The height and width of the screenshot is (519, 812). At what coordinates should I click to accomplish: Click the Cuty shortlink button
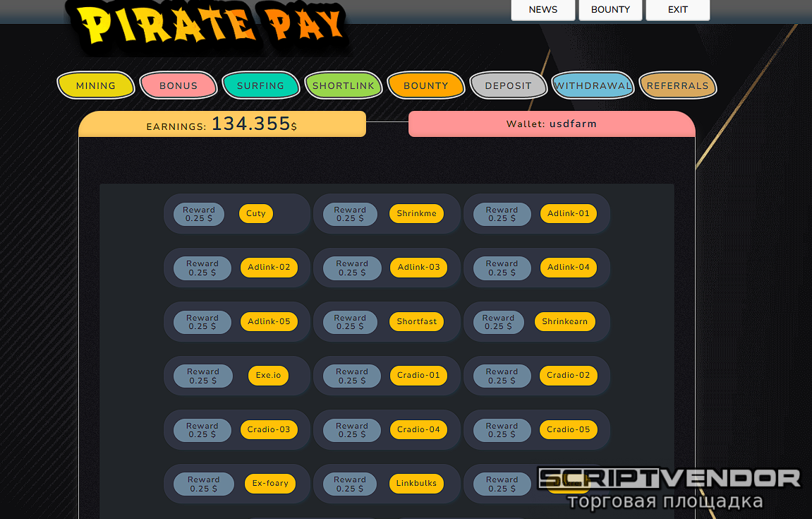point(256,214)
